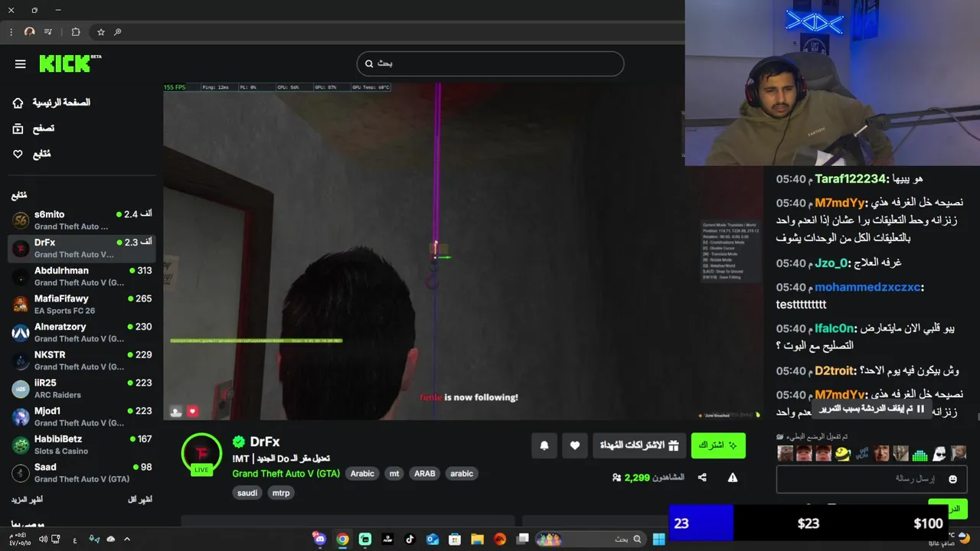Viewport: 980px width, 551px height.
Task: Open Abdulrhman channel in the sidebar
Action: point(82,276)
